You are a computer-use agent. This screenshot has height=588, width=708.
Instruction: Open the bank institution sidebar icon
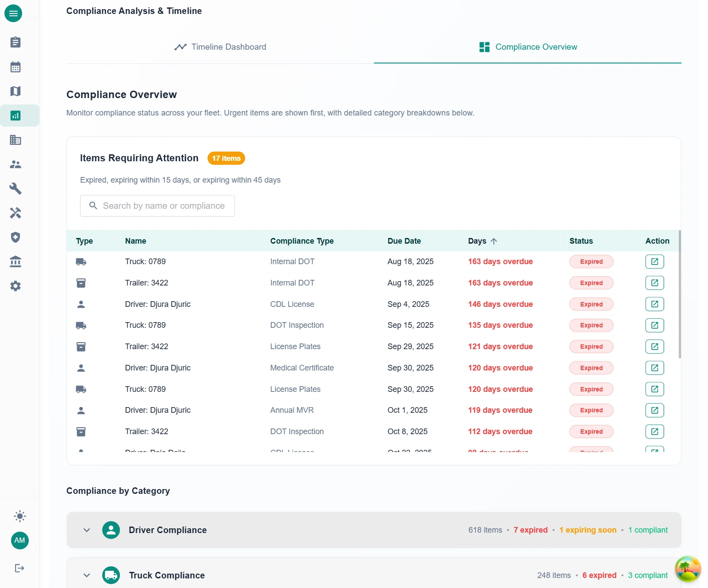pyautogui.click(x=16, y=262)
